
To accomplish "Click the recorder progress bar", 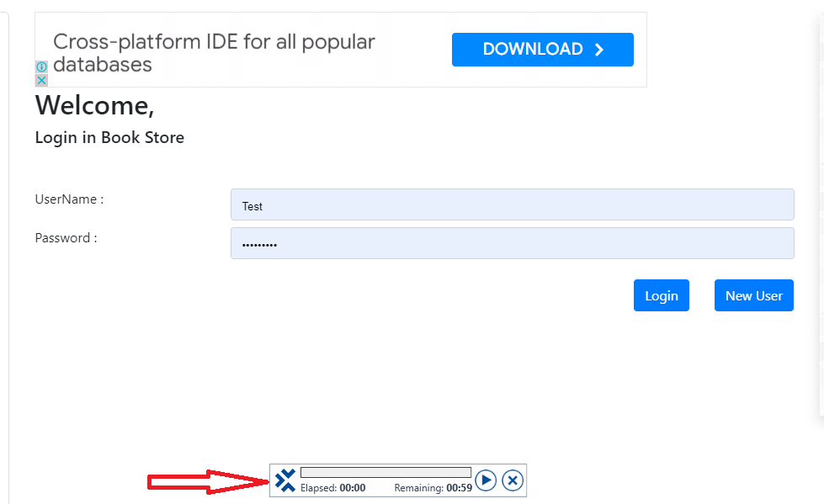I will point(385,472).
